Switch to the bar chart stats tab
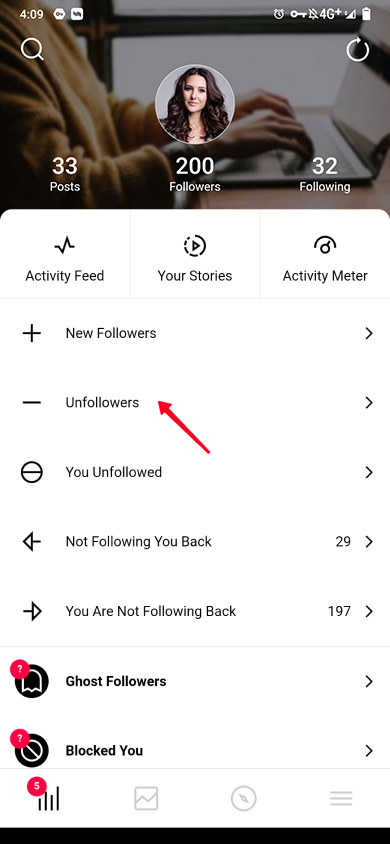This screenshot has height=844, width=390. (x=48, y=798)
